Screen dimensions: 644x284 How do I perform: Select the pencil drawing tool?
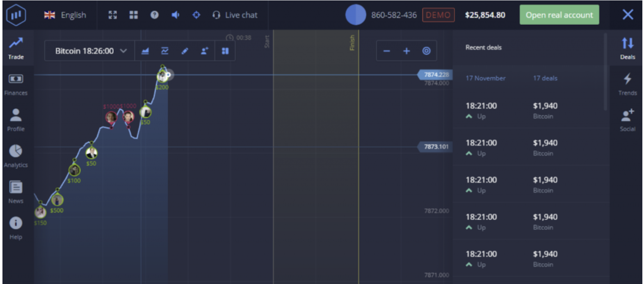pos(185,51)
